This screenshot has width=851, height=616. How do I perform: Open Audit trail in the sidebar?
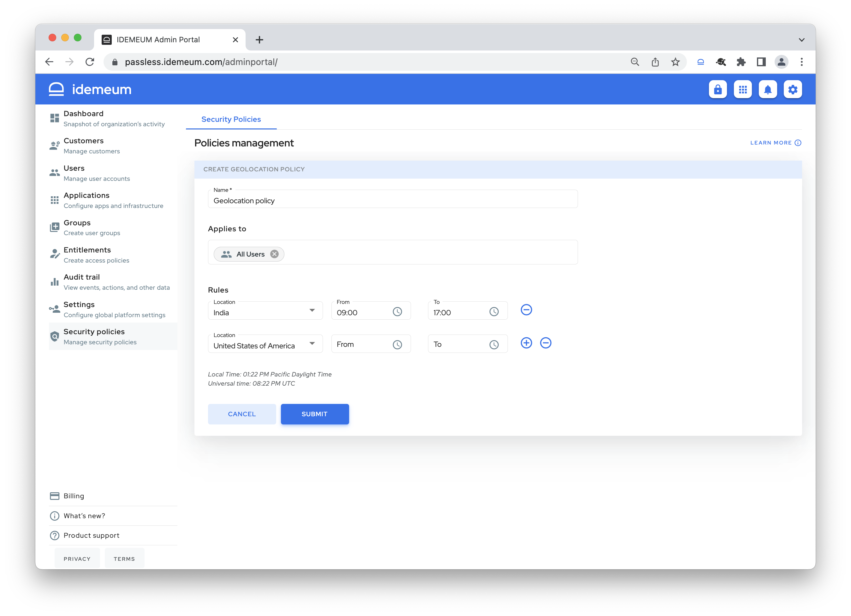coord(113,282)
